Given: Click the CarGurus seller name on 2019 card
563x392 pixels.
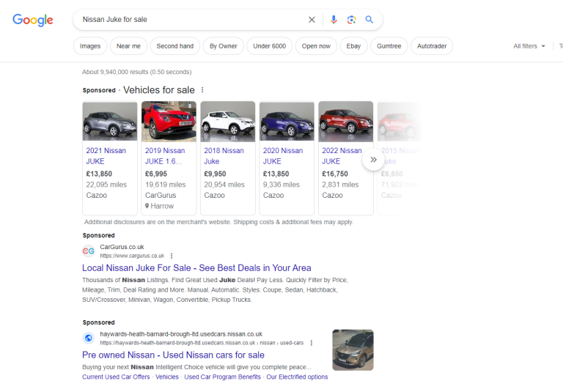Looking at the screenshot, I should click(x=161, y=196).
